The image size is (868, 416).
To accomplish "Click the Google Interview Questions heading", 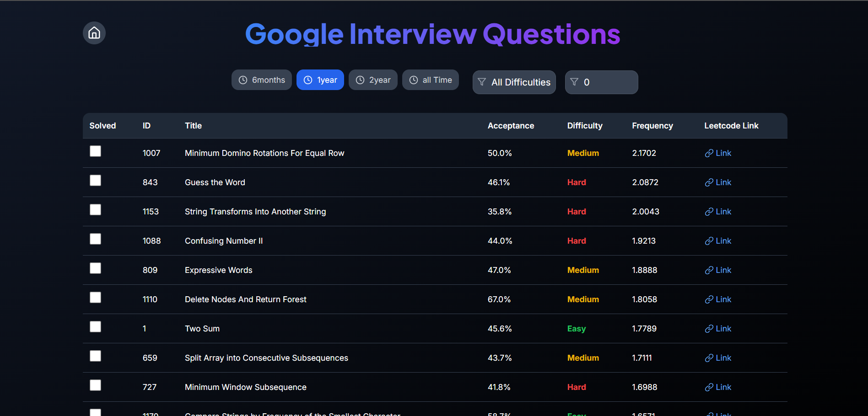I will [433, 34].
